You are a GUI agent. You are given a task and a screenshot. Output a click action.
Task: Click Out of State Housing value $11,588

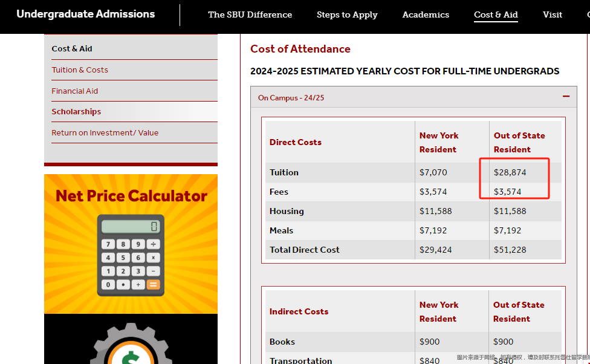tap(510, 211)
